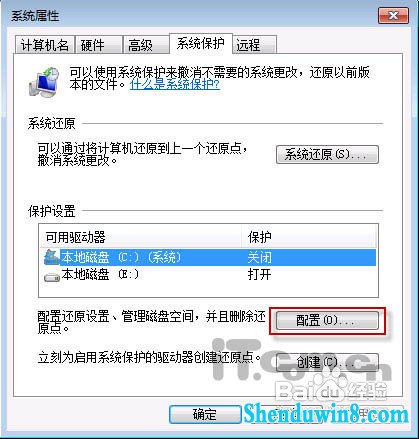Screen dimensions: 419x439
Task: Open the 硬件 tab
Action: click(98, 45)
